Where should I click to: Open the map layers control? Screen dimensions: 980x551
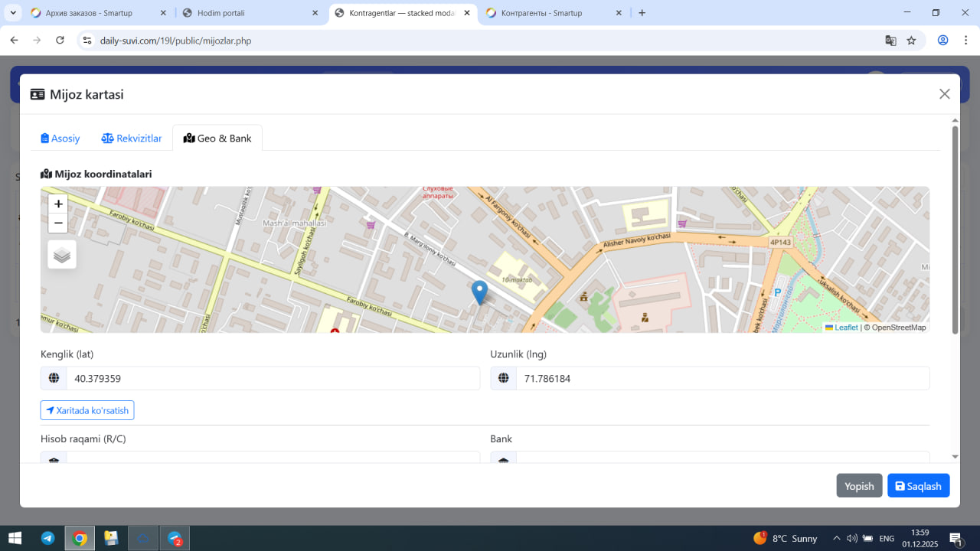(62, 255)
